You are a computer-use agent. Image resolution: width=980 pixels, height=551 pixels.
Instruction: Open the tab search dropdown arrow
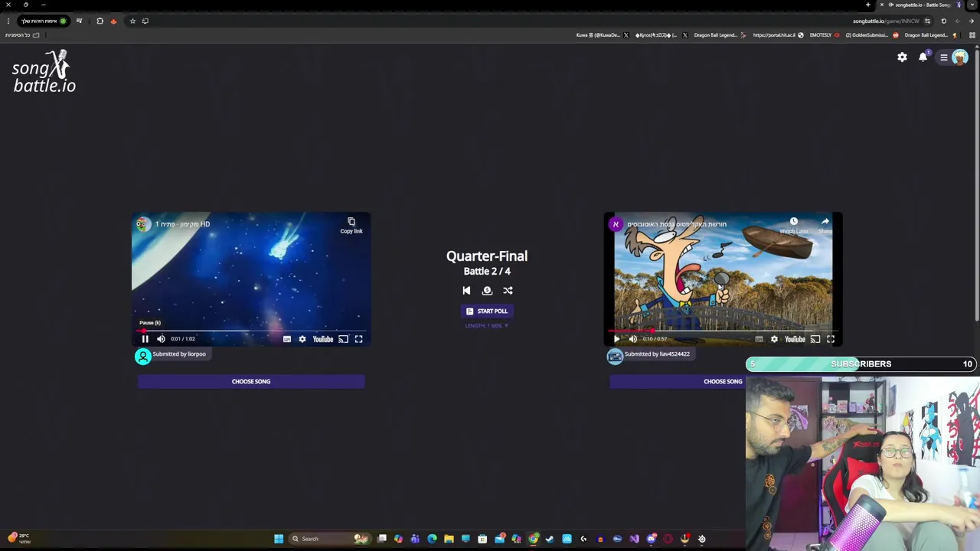(x=972, y=5)
